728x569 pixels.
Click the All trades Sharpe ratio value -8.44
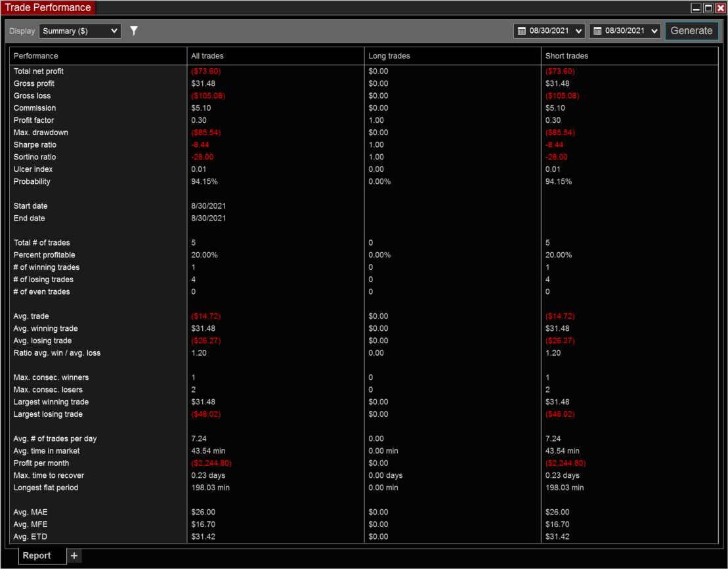coord(200,145)
